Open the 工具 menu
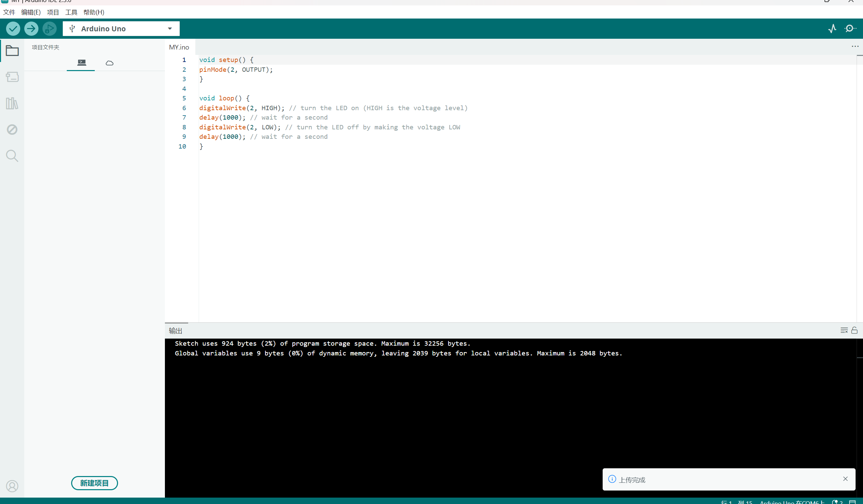The width and height of the screenshot is (863, 504). [71, 12]
